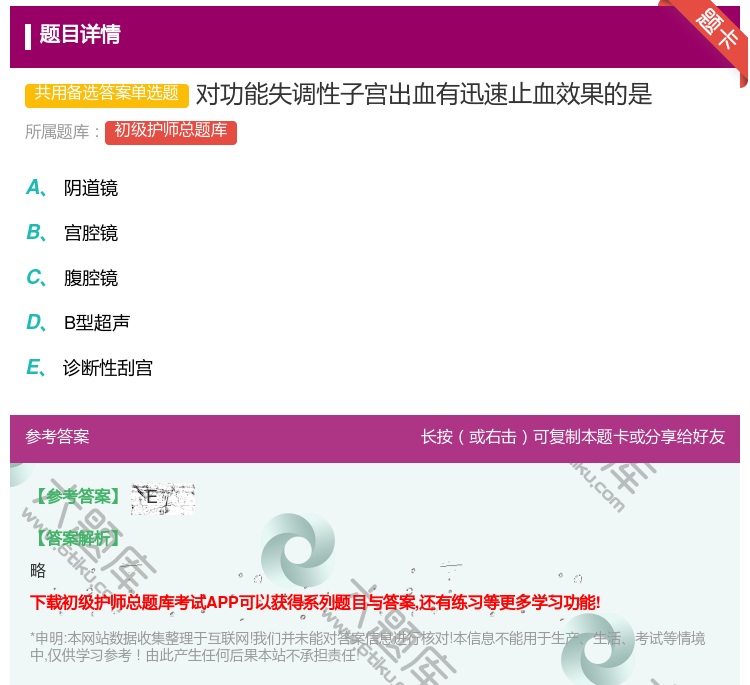The width and height of the screenshot is (750, 685).
Task: Click the 题目详情 header title
Action: point(80,34)
